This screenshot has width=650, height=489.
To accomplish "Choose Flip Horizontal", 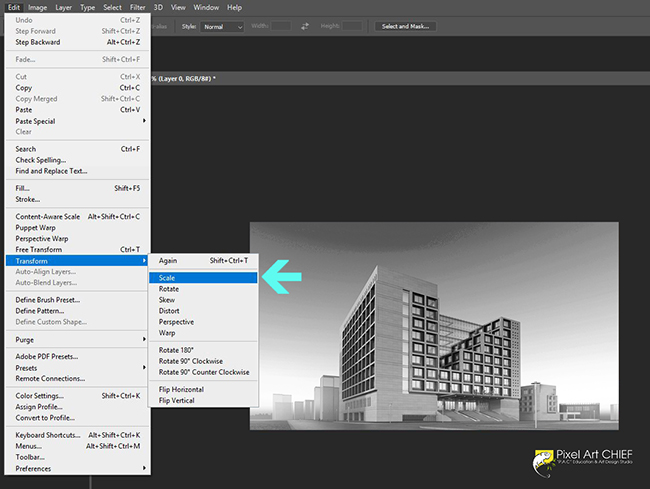I will [203, 390].
